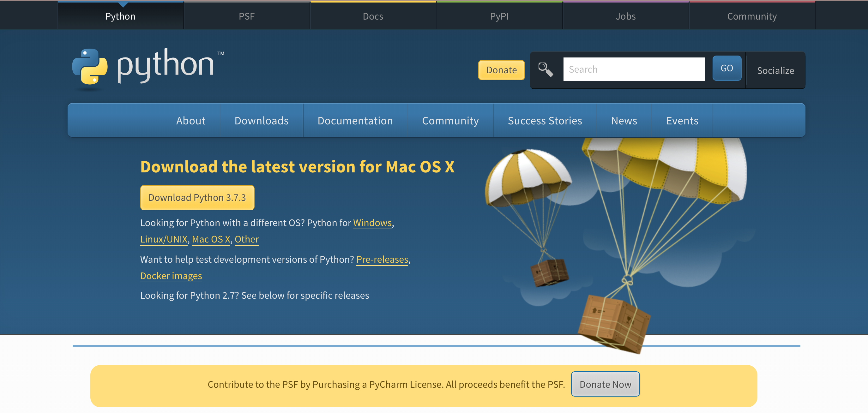Expand the Socialize menu
Image resolution: width=868 pixels, height=413 pixels.
(775, 70)
